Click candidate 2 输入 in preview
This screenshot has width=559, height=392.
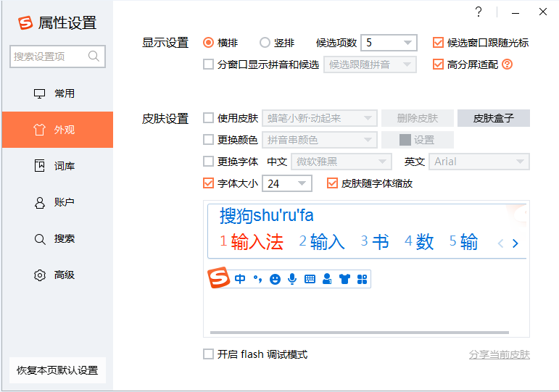coord(322,241)
